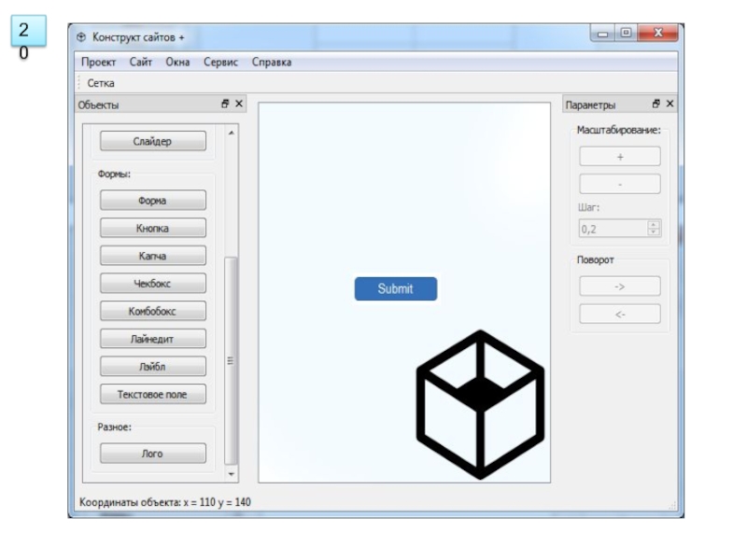
Task: Click the objects list scrollbar thumb
Action: tap(231, 360)
